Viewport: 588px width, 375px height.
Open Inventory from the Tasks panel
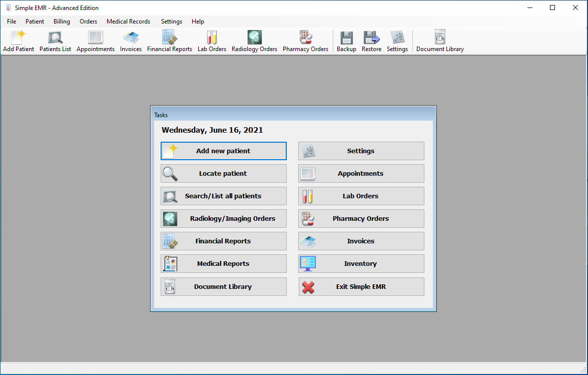[361, 263]
